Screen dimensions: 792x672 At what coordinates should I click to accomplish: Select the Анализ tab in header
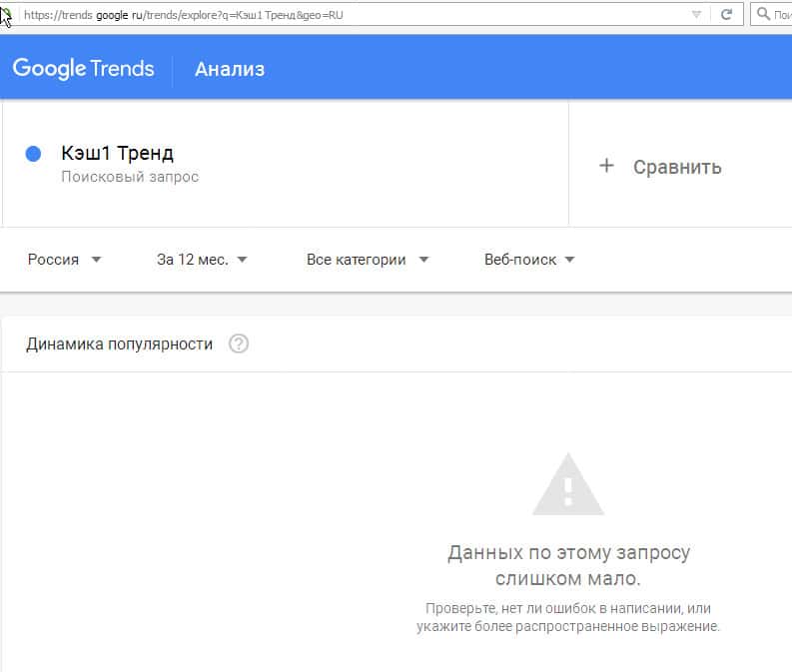click(230, 69)
